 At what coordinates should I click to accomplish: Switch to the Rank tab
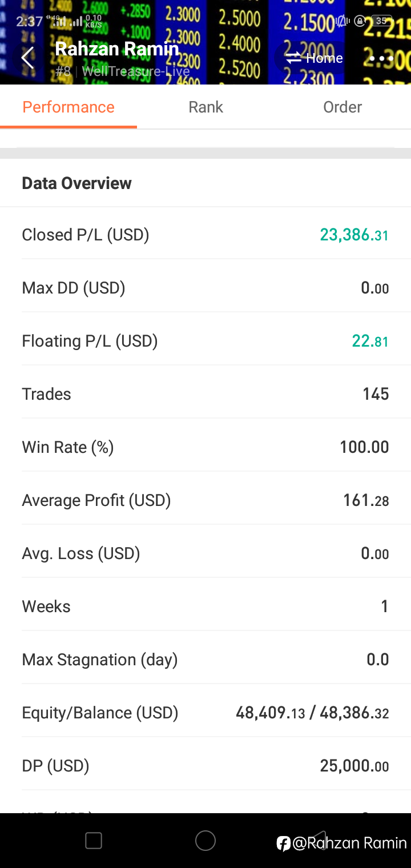pos(205,107)
